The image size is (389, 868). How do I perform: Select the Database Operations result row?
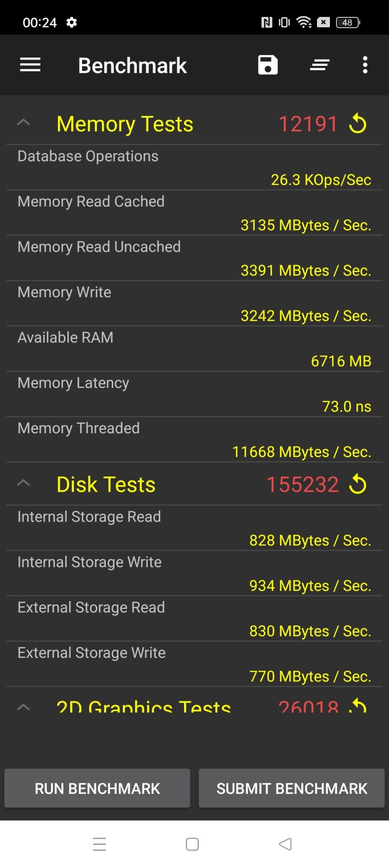point(194,168)
